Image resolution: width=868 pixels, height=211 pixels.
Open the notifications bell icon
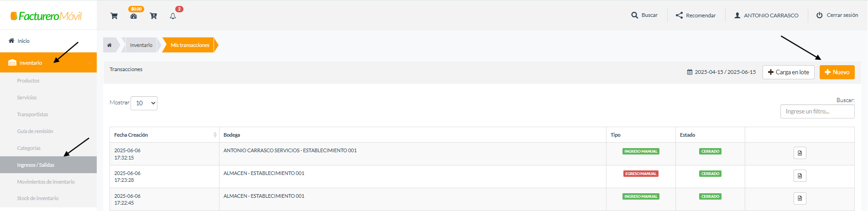tap(173, 16)
